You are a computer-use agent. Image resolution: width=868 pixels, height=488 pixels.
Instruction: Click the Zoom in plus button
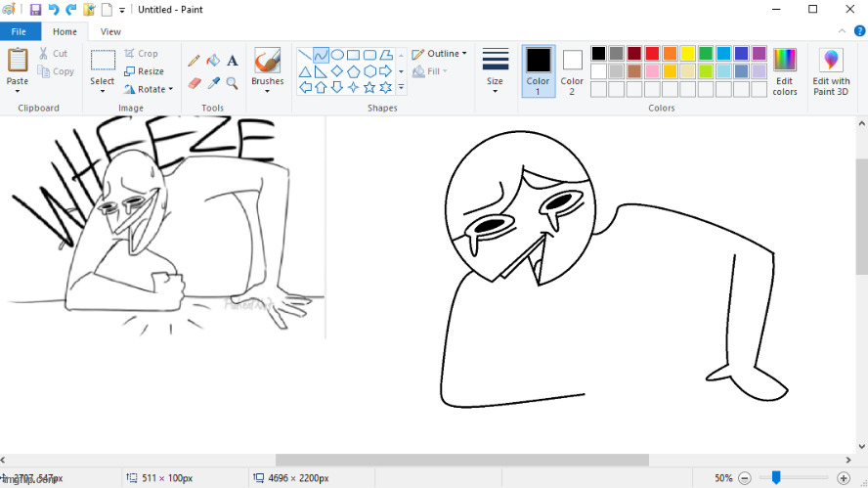(844, 478)
